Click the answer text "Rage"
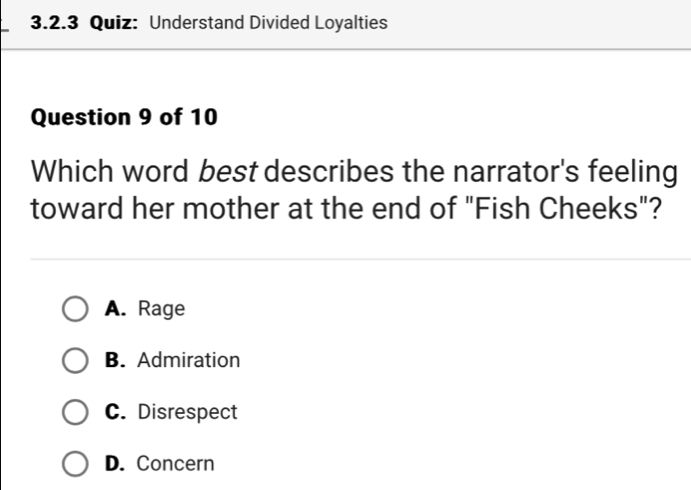 point(161,309)
